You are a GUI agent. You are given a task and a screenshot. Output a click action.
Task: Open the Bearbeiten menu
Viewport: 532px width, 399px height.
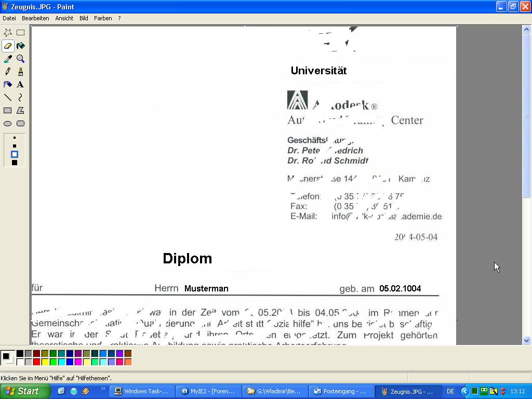click(35, 18)
